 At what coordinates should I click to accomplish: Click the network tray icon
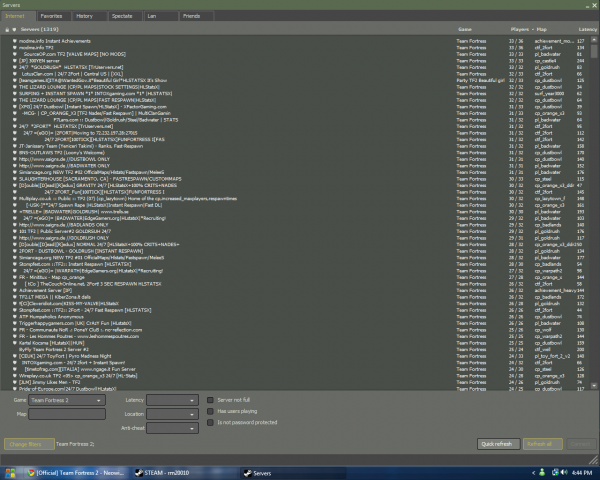(555, 473)
